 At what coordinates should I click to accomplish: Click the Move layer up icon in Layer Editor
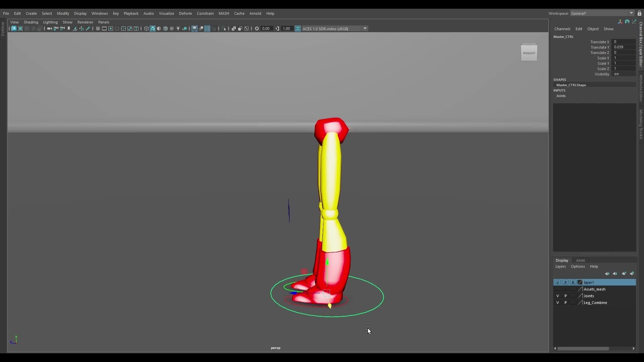point(607,274)
